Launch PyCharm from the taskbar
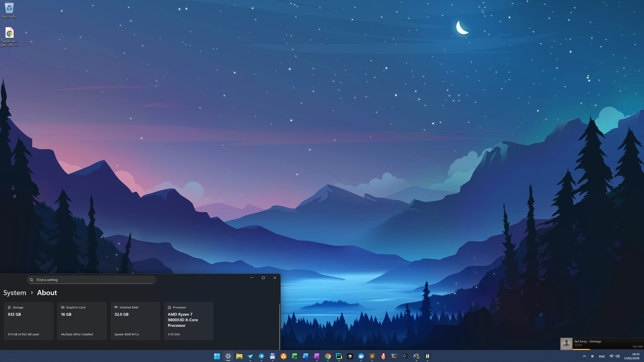The height and width of the screenshot is (362, 644). pyautogui.click(x=339, y=356)
